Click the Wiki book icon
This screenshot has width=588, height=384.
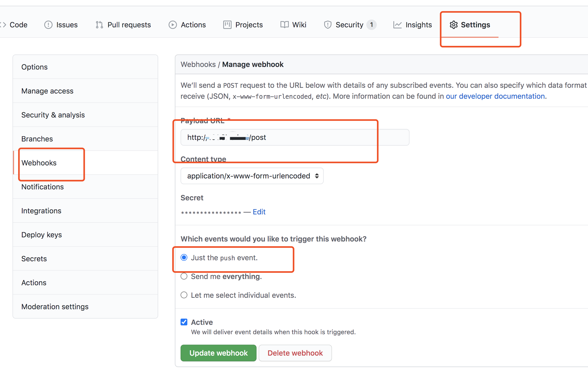tap(284, 25)
